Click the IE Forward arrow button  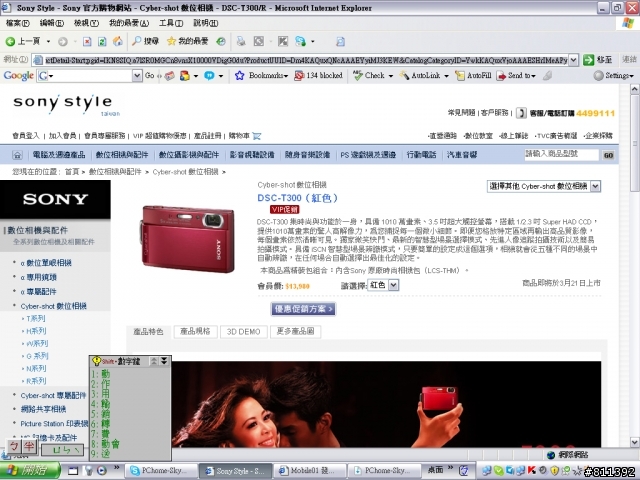[x=62, y=41]
